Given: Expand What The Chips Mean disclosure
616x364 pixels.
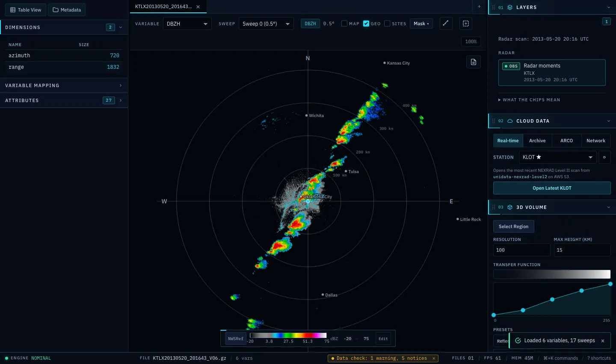Looking at the screenshot, I should [529, 100].
